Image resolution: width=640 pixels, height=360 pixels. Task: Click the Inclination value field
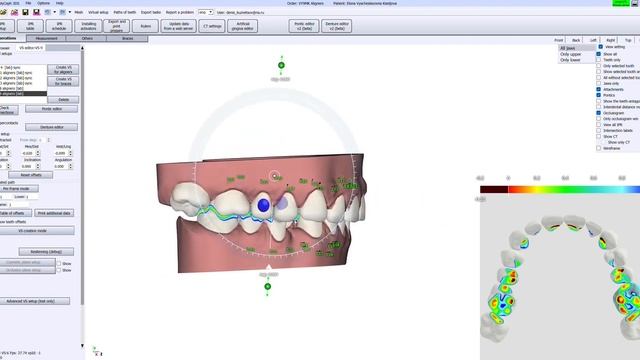(x=28, y=166)
